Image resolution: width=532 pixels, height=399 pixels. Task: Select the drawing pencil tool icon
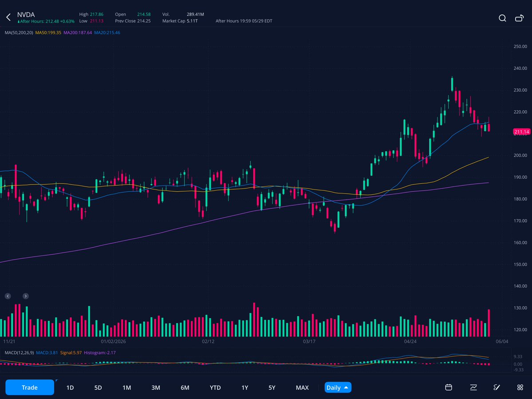497,387
